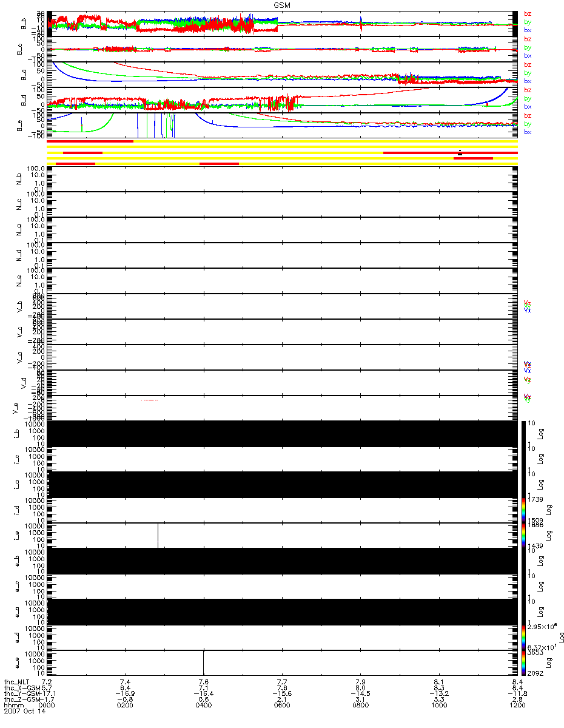Select the Y-GSM value -16.9
This screenshot has width=564, height=728.
point(126,694)
